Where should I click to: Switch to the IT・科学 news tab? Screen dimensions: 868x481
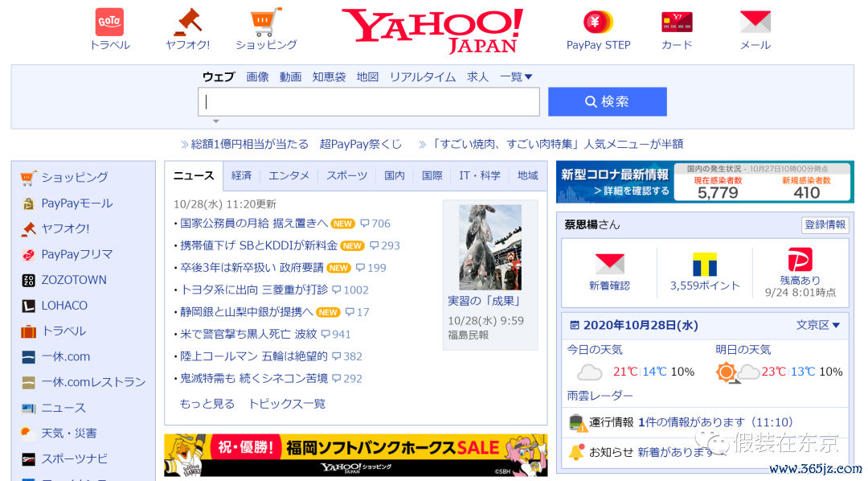pyautogui.click(x=480, y=175)
